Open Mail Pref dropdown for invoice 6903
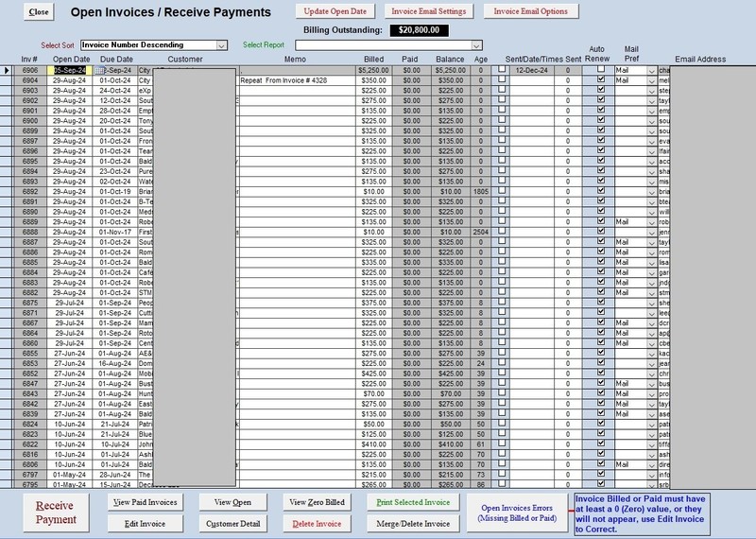This screenshot has width=756, height=539. click(652, 91)
